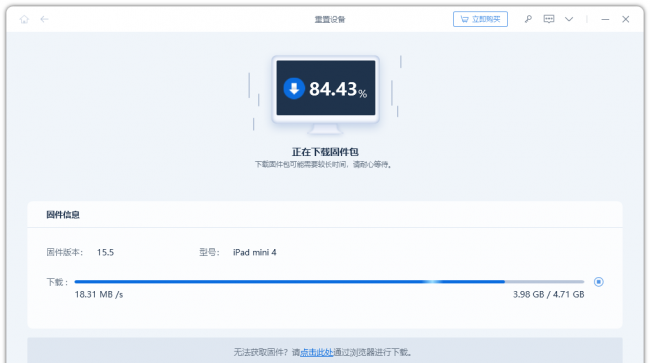Click the iPad mini 4 model text
Image resolution: width=650 pixels, height=363 pixels.
[255, 252]
